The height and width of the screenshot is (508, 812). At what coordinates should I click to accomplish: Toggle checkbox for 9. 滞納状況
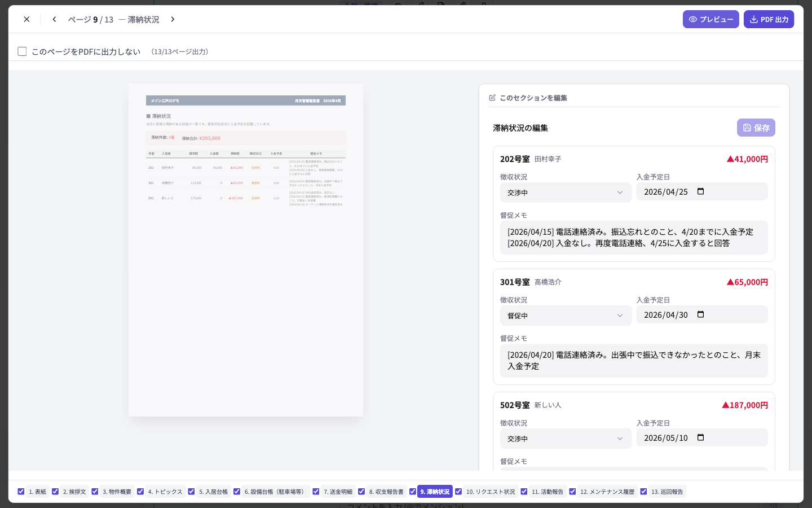point(413,492)
